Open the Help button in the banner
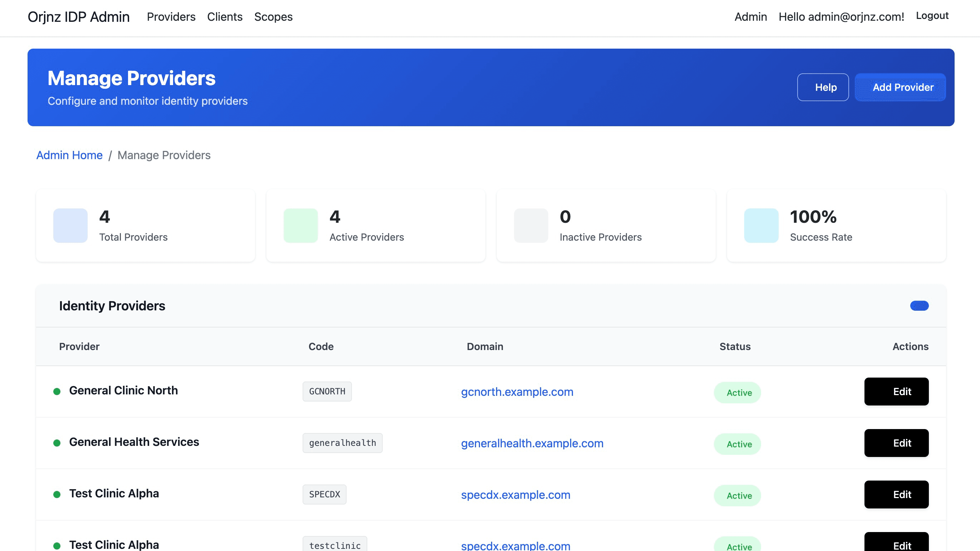980x551 pixels. (x=823, y=87)
